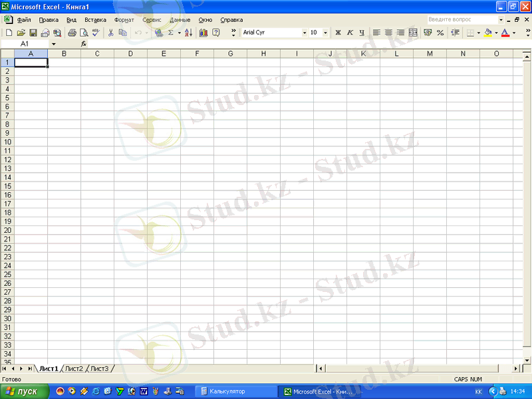Click the vertical scrollbar down arrow

527,360
